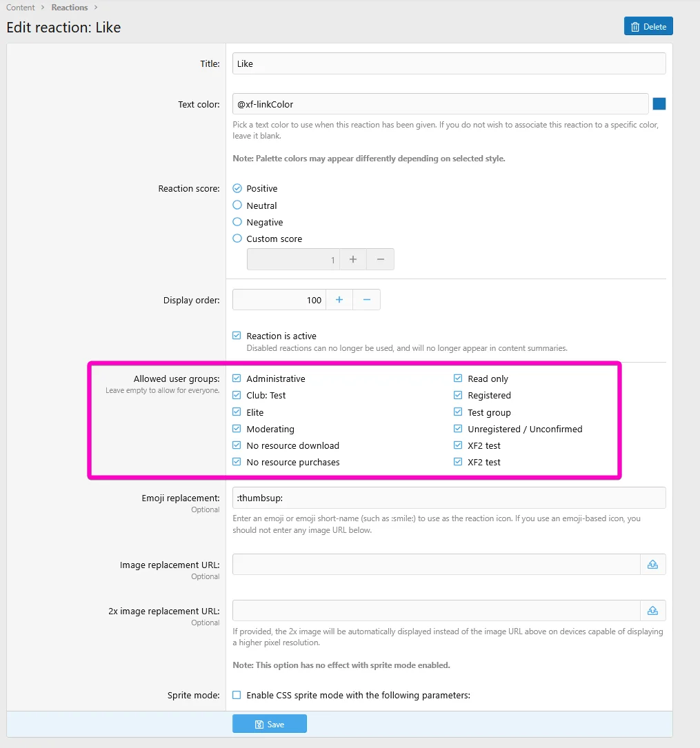Uncheck Unregistered / Unconfirmed user group
The width and height of the screenshot is (700, 748).
458,429
